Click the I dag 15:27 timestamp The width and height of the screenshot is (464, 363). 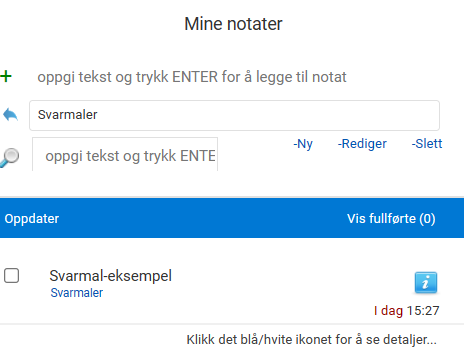tap(406, 311)
